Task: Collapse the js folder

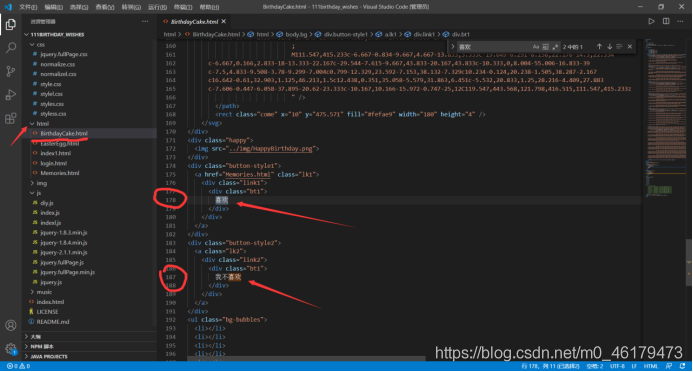Action: tap(32, 193)
